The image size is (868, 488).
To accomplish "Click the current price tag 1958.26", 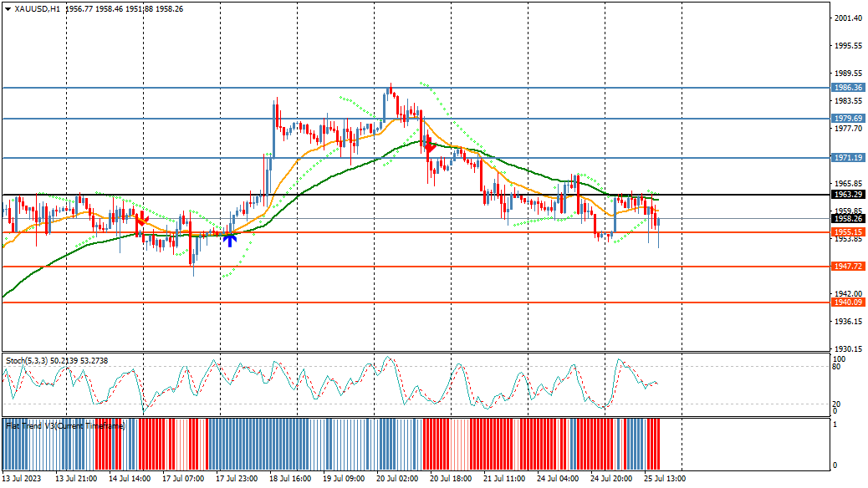I will [848, 219].
